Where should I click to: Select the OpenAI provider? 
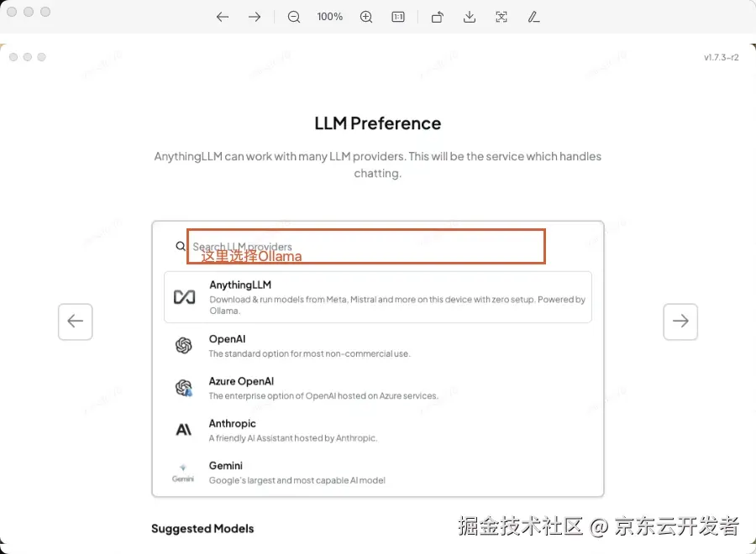[x=377, y=346]
